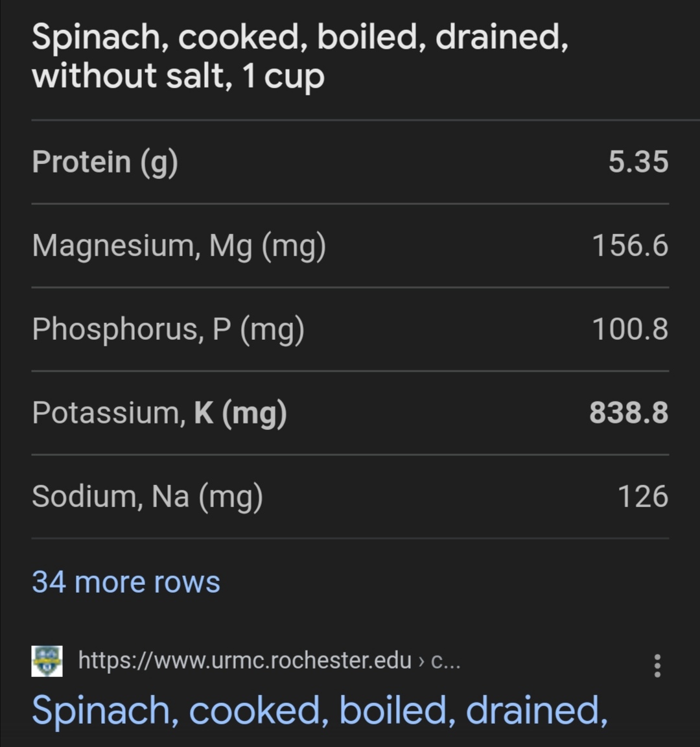Select the Phosphorus, P (mg) row label
This screenshot has height=747, width=700.
168,329
